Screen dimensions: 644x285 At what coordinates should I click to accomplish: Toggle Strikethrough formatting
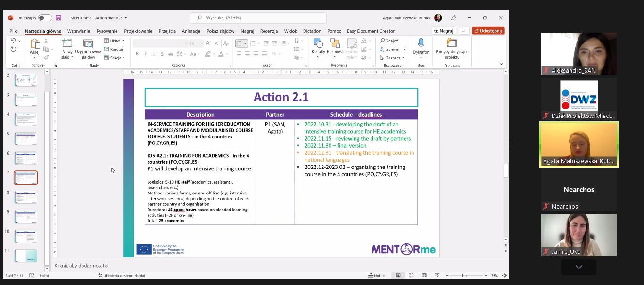172,54
